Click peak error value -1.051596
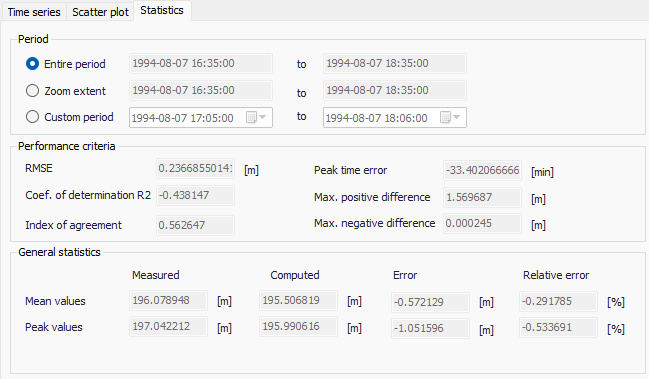 pyautogui.click(x=430, y=329)
